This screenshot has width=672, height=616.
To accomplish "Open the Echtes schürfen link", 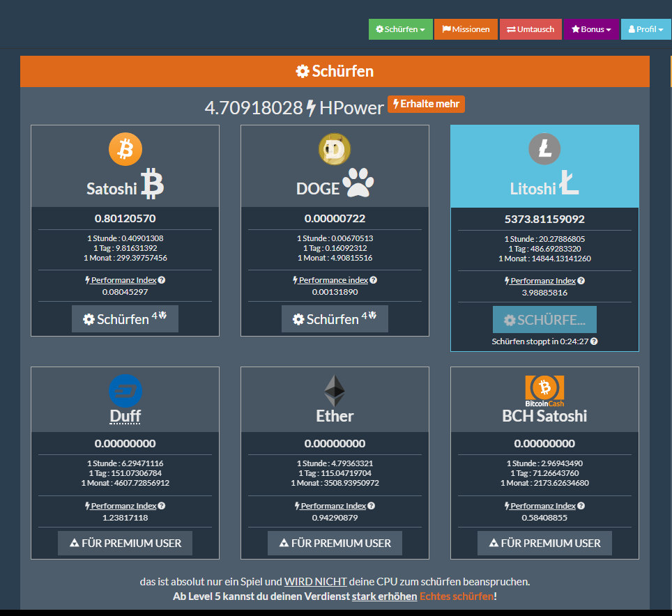I will [x=457, y=596].
